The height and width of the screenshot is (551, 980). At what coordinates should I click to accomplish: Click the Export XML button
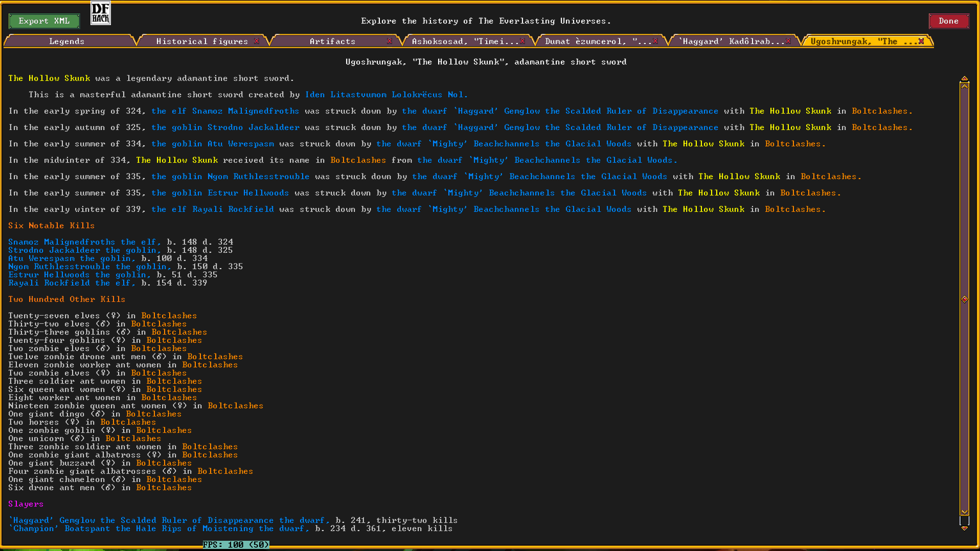[x=44, y=21]
